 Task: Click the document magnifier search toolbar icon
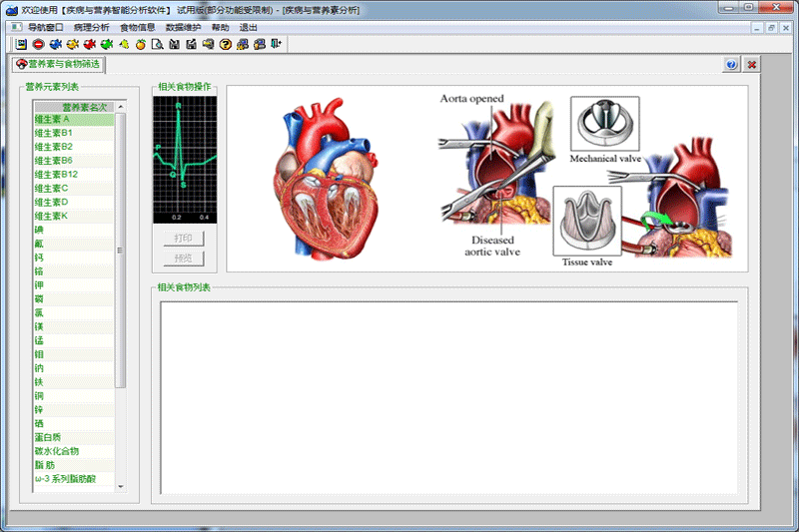[158, 44]
